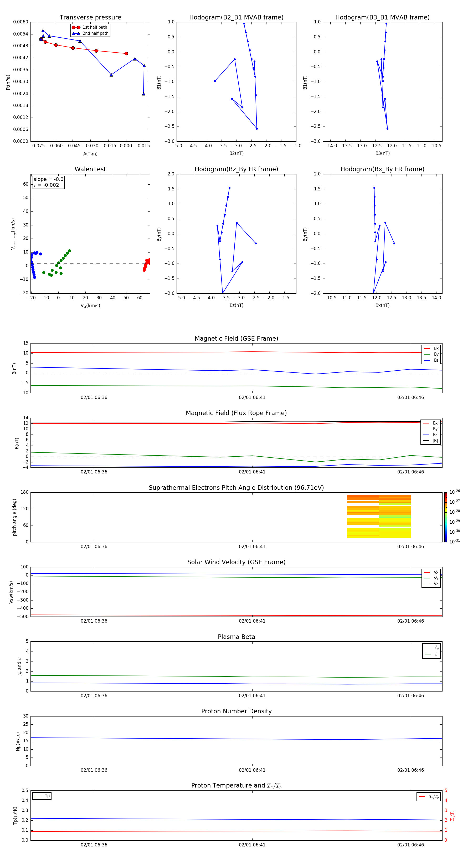Click the pitch angle colorbar scale
Screen dimensions: 473x868
point(445,517)
